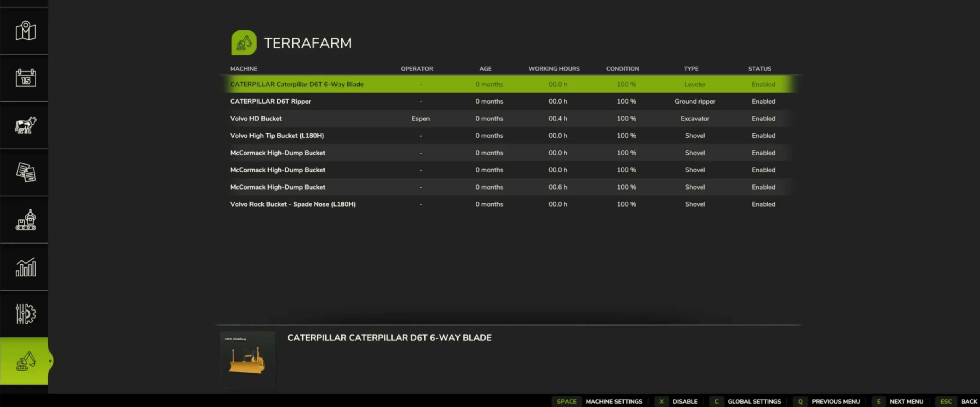Select Volvo High Tip Bucket (L180H) row
This screenshot has width=980, height=407.
coord(277,135)
